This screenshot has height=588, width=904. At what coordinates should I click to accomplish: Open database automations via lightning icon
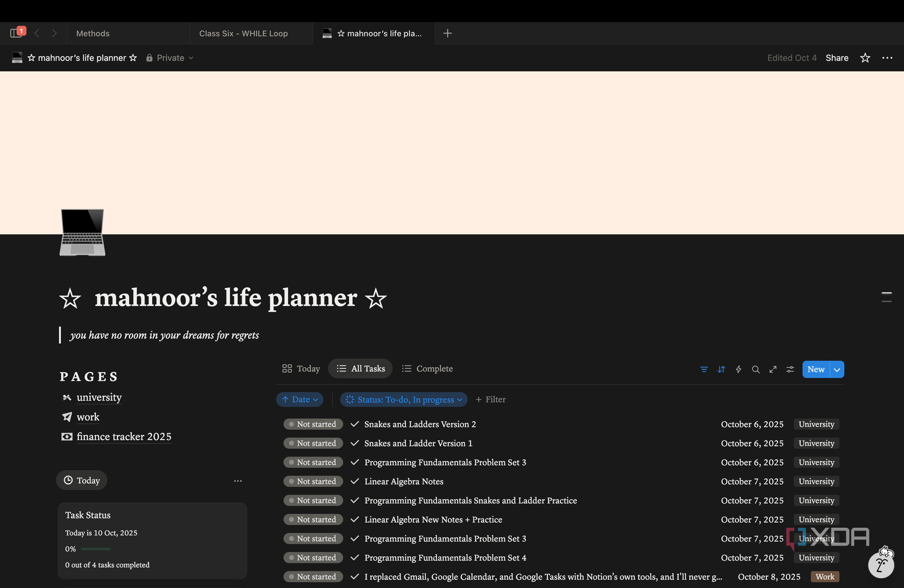click(x=739, y=369)
